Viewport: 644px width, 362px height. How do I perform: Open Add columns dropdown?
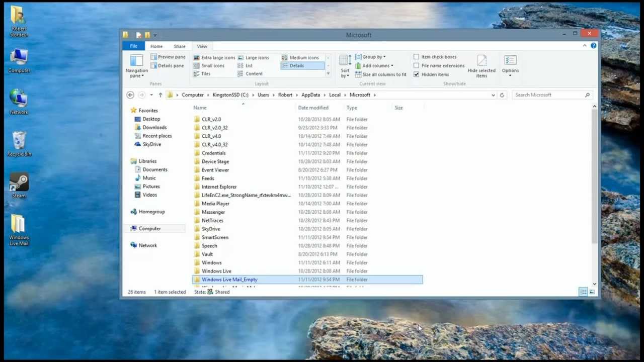[x=374, y=66]
